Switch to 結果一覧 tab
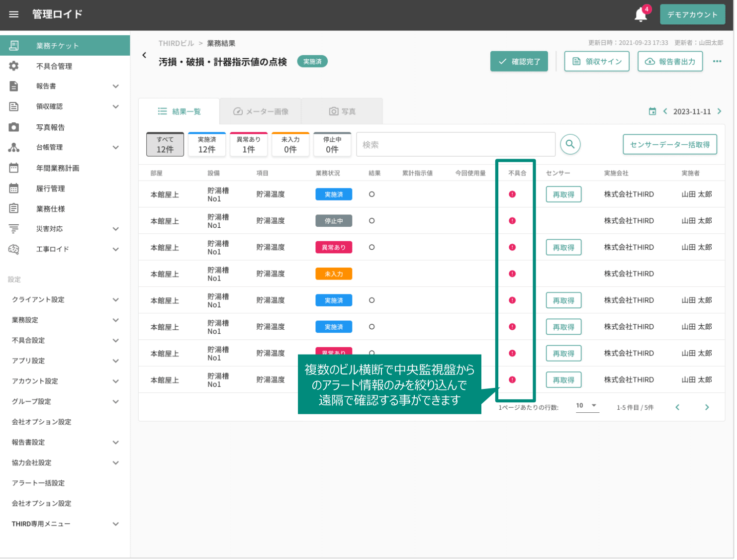The image size is (737, 560). (x=179, y=111)
